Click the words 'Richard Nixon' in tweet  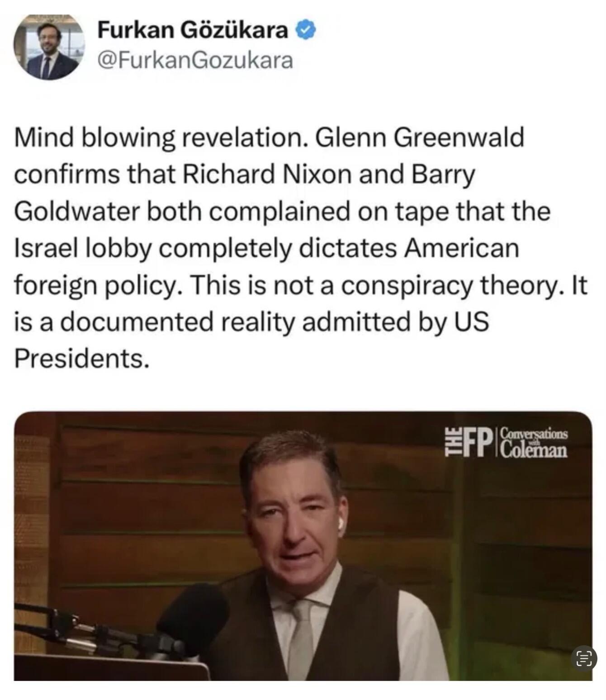[x=267, y=175]
